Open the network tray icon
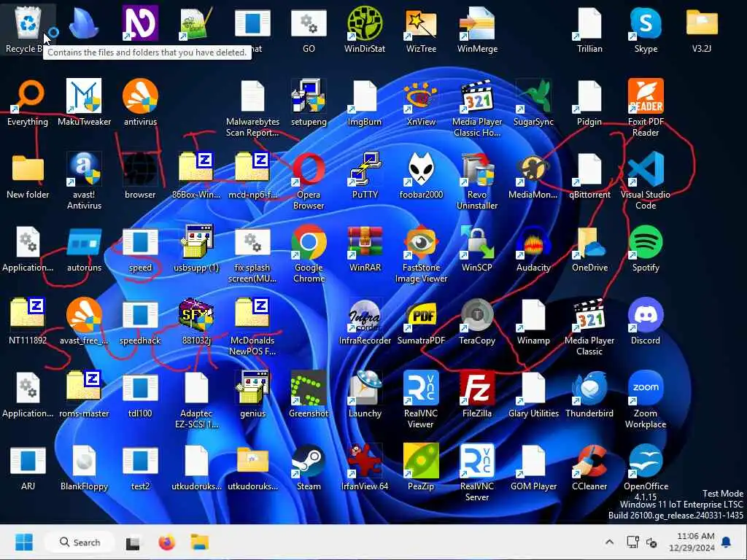This screenshot has height=560, width=747. coord(632,542)
